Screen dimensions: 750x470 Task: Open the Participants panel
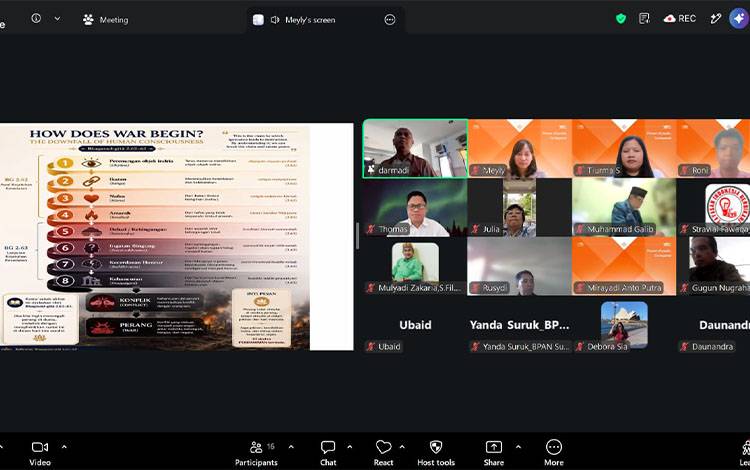[256, 453]
